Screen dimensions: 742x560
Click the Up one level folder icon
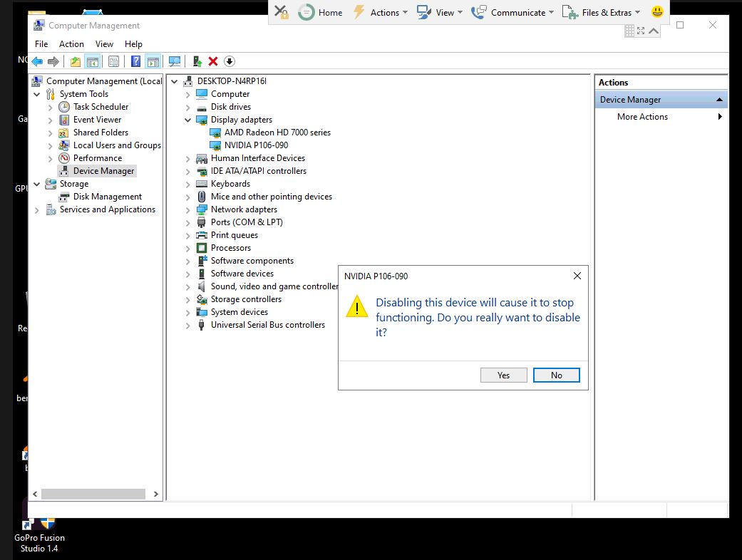pos(76,61)
